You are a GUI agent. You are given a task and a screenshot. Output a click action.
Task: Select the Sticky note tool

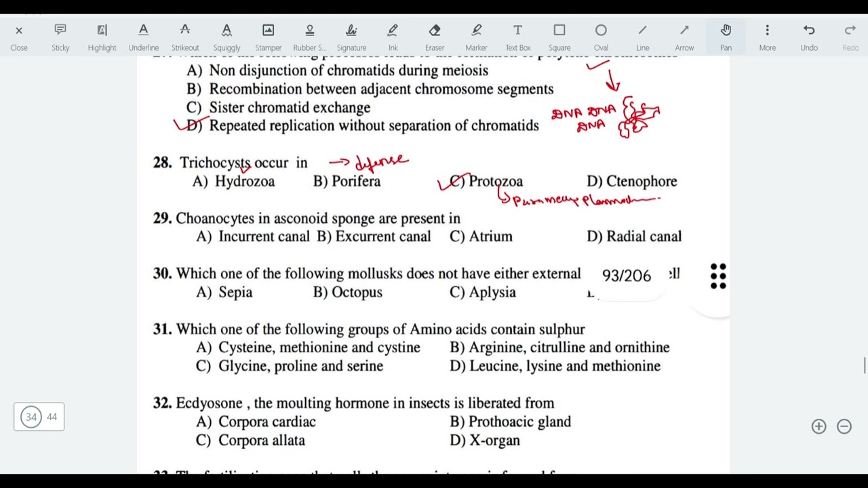(60, 37)
